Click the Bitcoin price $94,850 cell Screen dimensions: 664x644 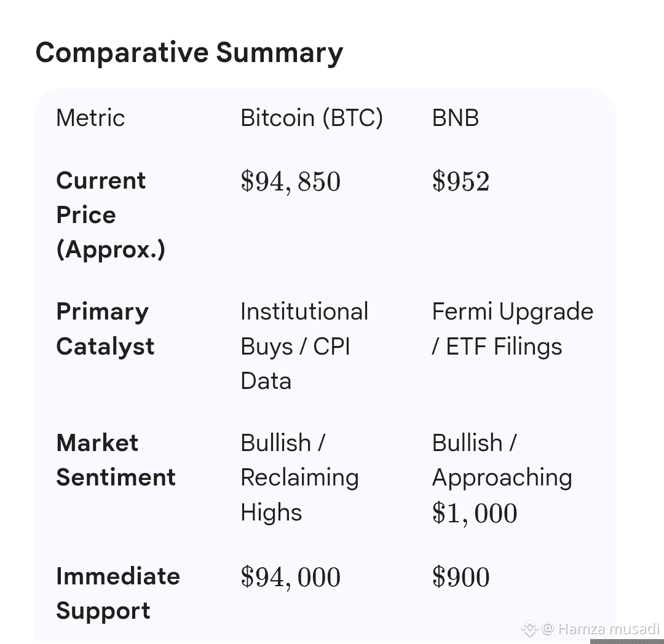click(290, 182)
